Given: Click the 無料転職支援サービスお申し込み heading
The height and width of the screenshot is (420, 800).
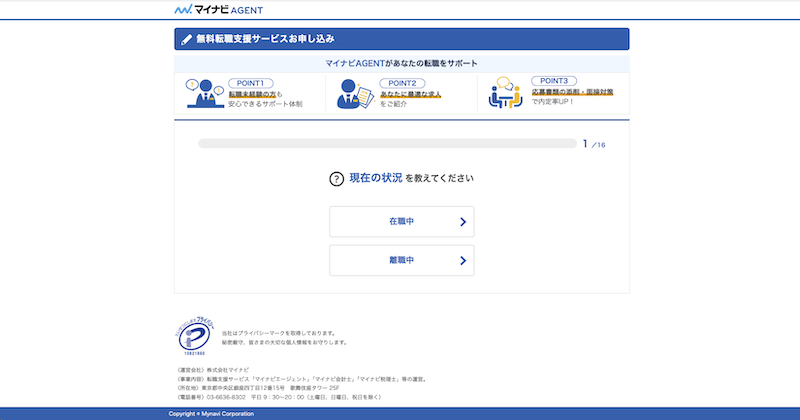Looking at the screenshot, I should (x=265, y=39).
